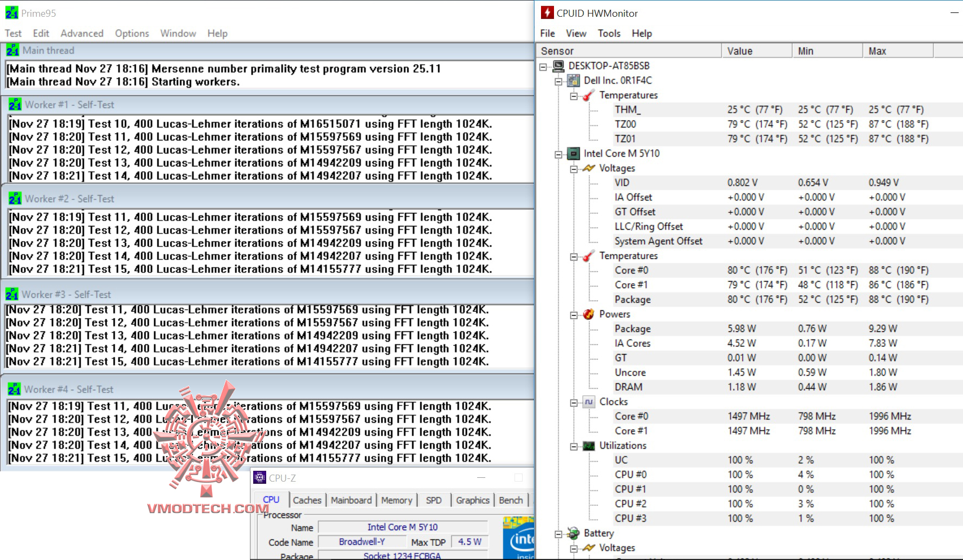The image size is (963, 560).
Task: Click the CPUID HWMonitor lightning icon
Action: click(x=548, y=13)
